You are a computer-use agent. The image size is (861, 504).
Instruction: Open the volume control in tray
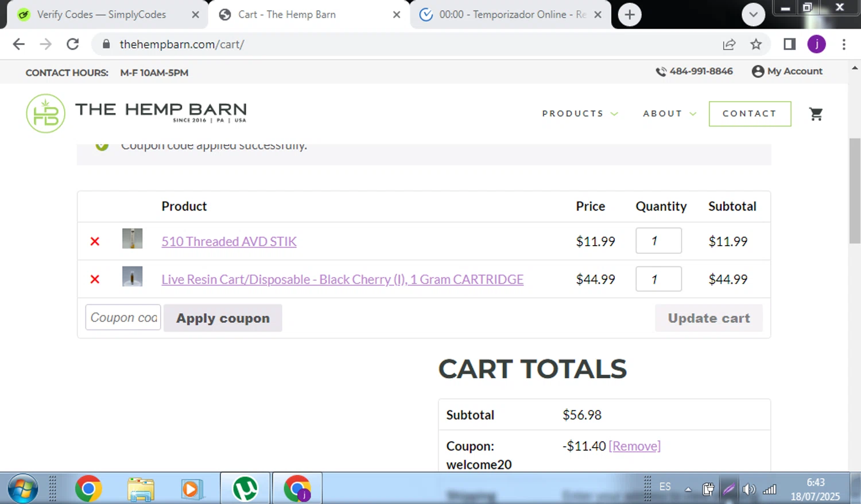coord(748,489)
